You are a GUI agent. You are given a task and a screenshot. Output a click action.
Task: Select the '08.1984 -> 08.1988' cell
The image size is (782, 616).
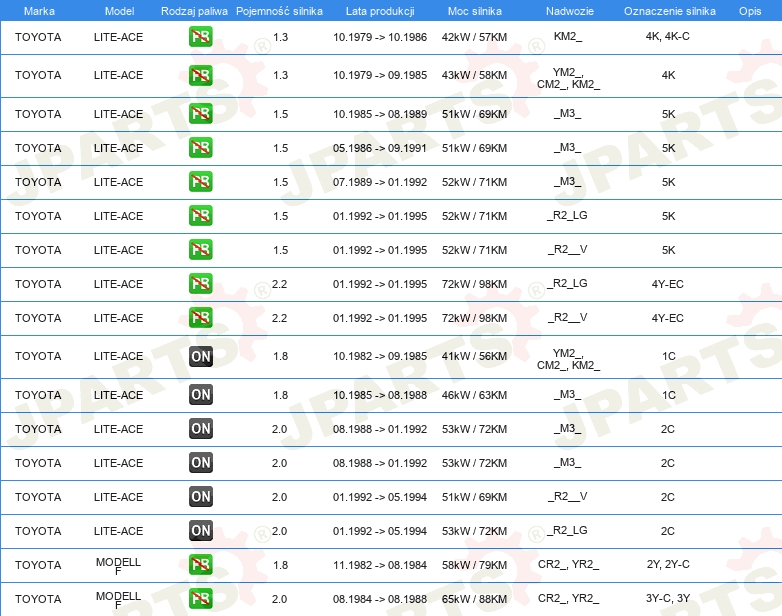click(x=380, y=599)
